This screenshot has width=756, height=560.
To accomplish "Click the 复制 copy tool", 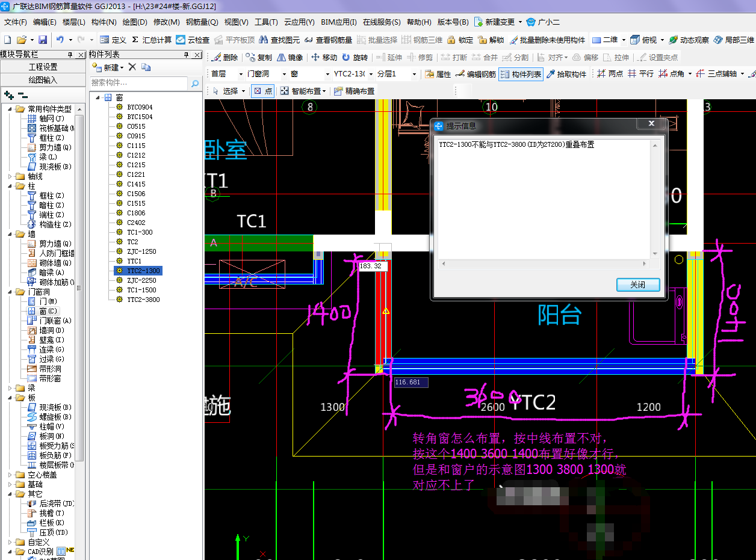I will click(259, 57).
